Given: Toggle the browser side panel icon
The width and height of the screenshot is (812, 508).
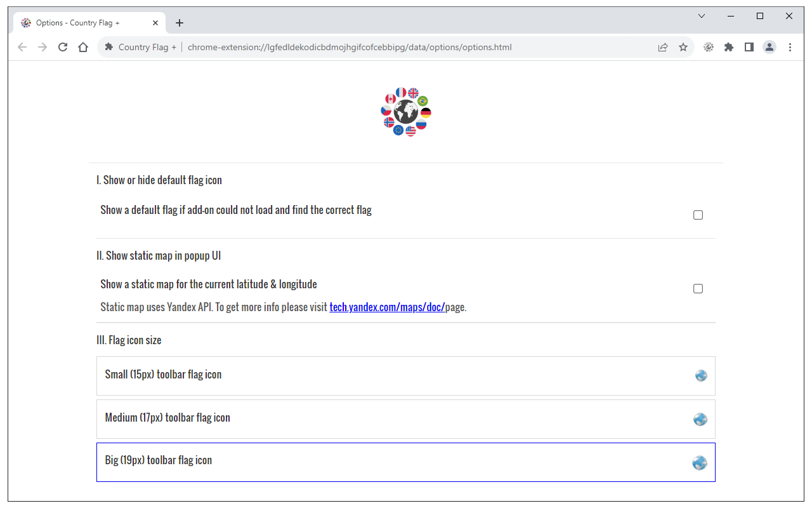Looking at the screenshot, I should click(749, 47).
